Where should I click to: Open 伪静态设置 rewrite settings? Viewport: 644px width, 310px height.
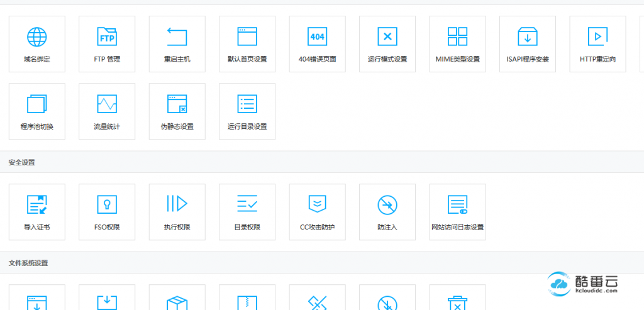pos(177,104)
